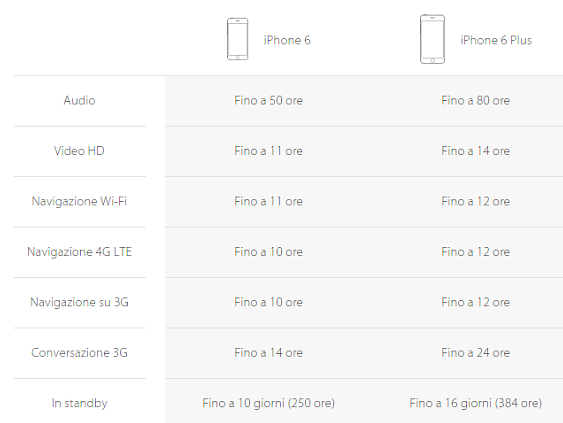
Task: Select the Navigazione Wi-Fi row label
Action: [79, 201]
